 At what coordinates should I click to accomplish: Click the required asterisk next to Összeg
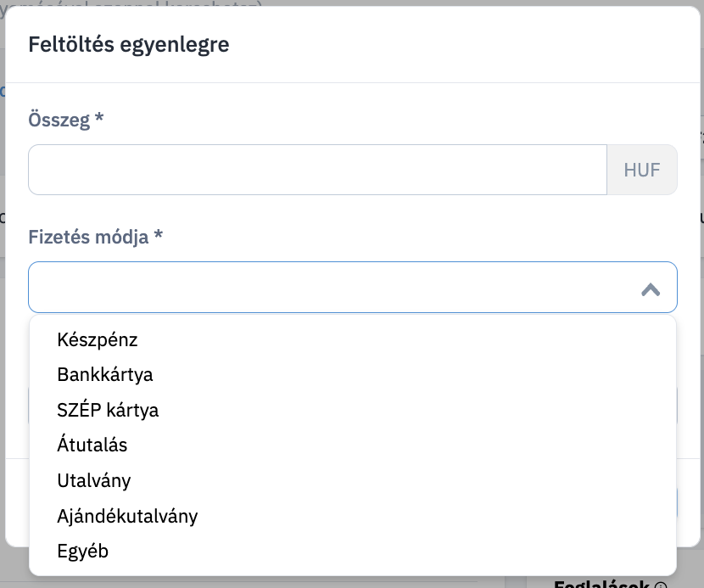pos(99,118)
